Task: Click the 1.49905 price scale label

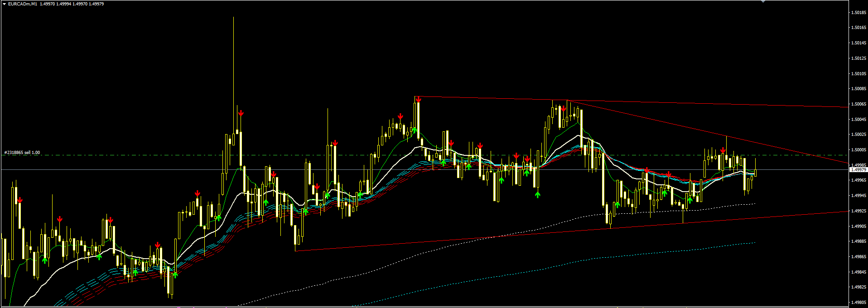Action: tap(859, 226)
